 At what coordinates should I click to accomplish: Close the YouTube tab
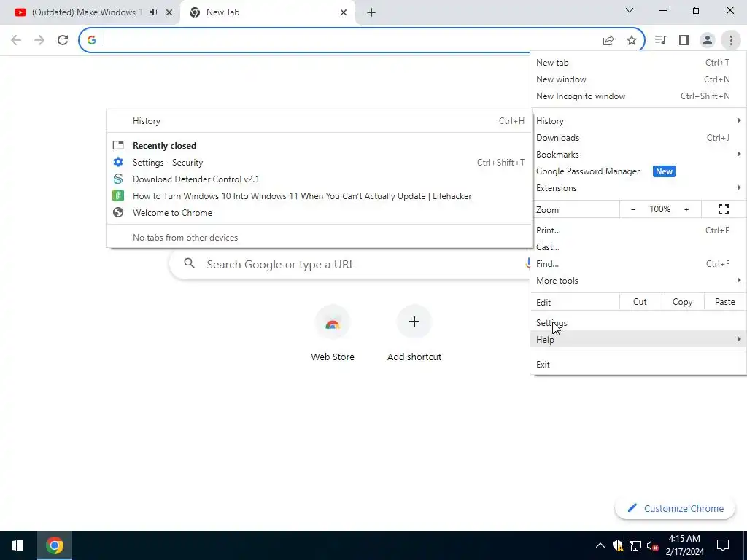[x=169, y=13]
